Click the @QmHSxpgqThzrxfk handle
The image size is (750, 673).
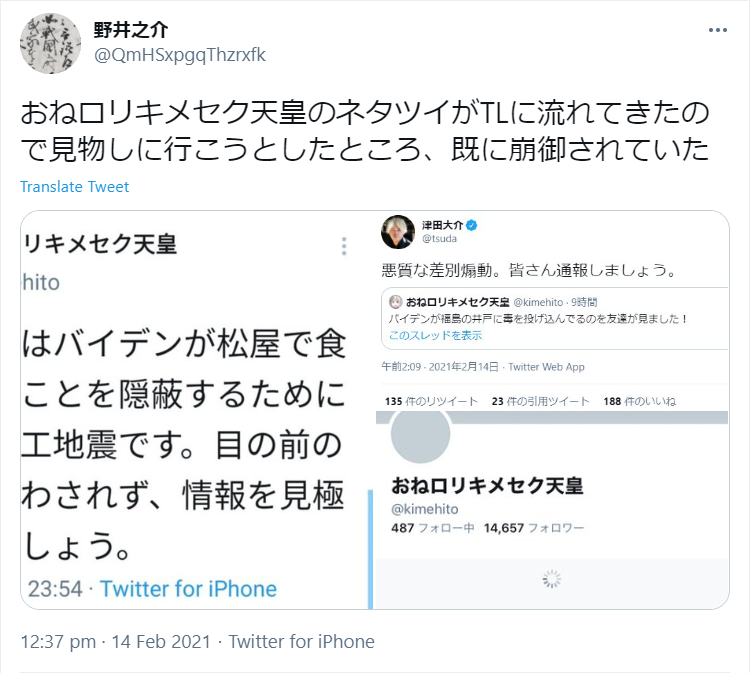click(x=180, y=55)
